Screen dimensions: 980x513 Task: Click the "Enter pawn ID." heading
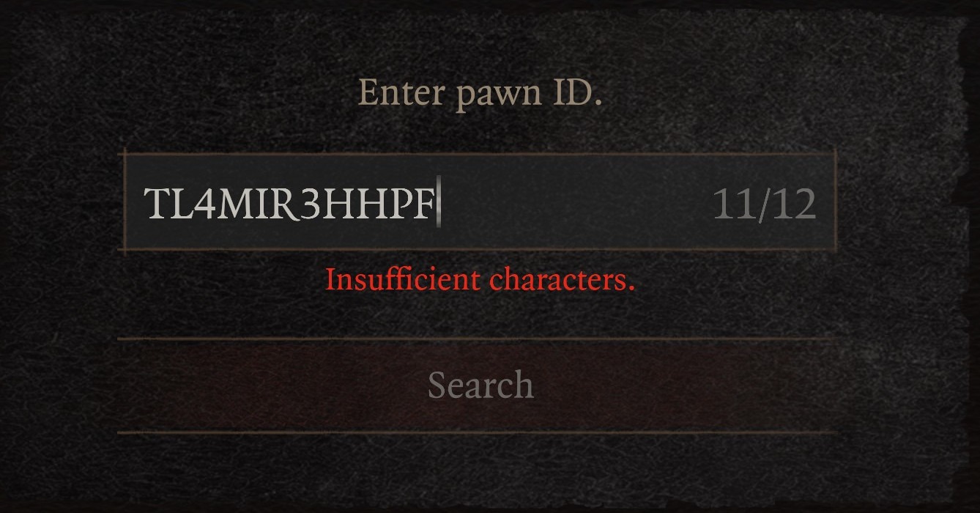tap(480, 94)
